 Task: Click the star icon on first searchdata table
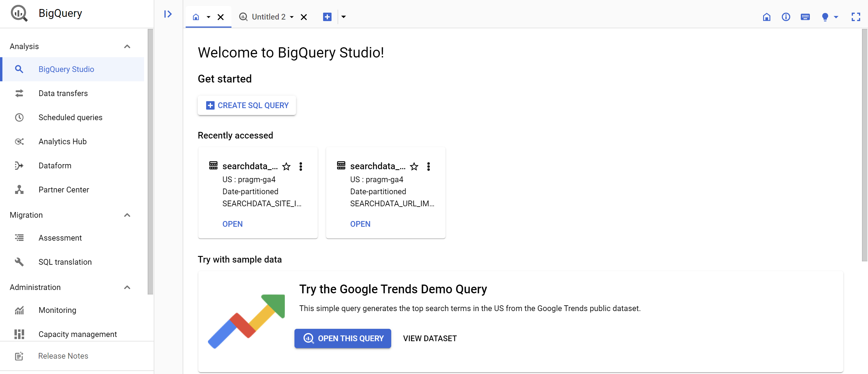(x=287, y=166)
